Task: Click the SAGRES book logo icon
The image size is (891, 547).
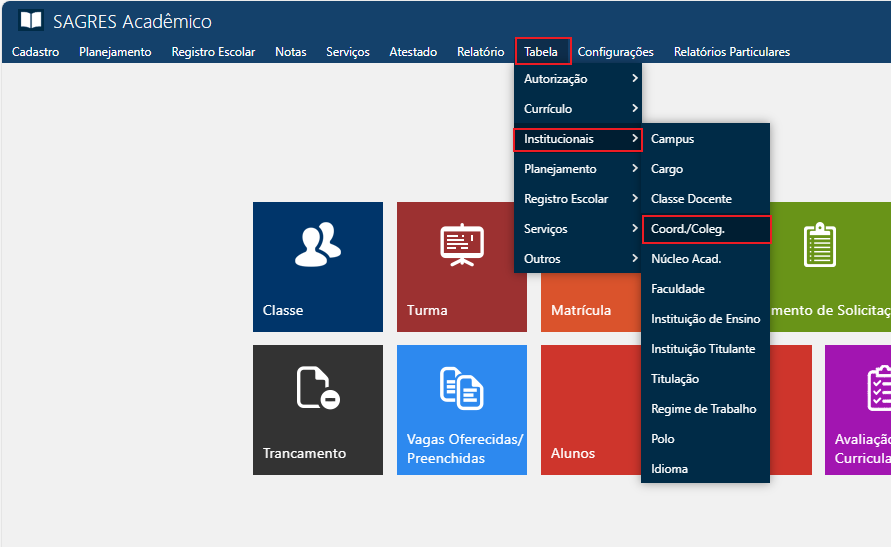Action: pyautogui.click(x=31, y=21)
